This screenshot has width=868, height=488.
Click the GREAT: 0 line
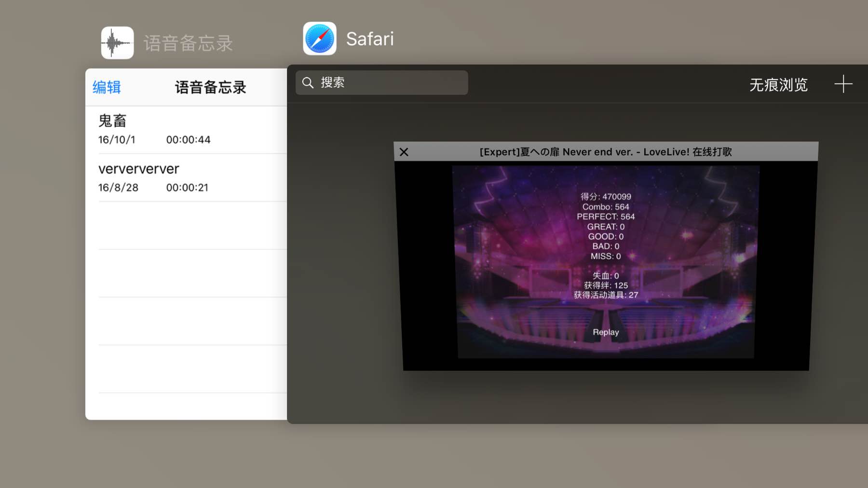[x=606, y=227]
